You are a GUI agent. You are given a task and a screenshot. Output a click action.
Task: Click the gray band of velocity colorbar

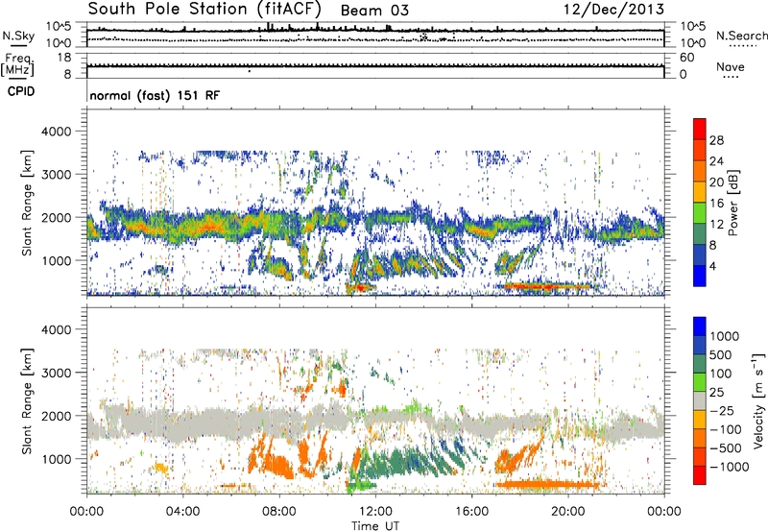(700, 400)
